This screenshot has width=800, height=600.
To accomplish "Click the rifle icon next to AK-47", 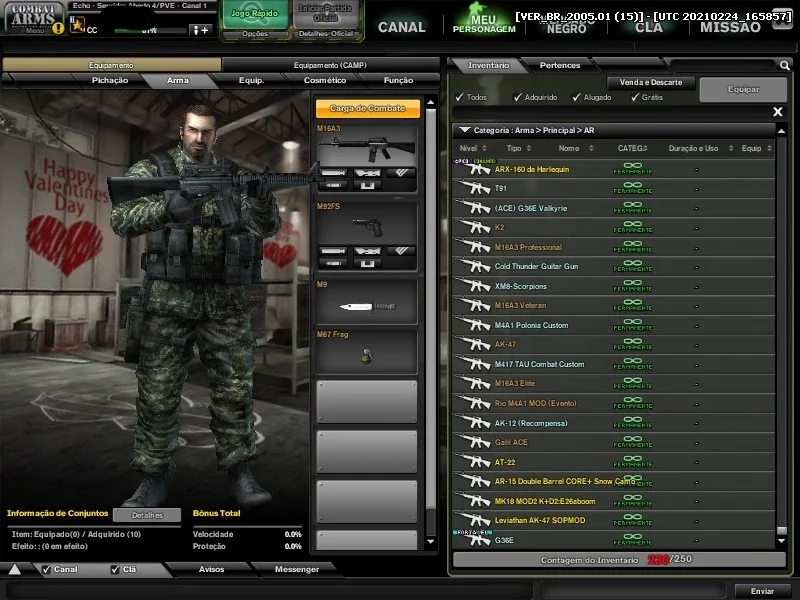I will point(474,344).
